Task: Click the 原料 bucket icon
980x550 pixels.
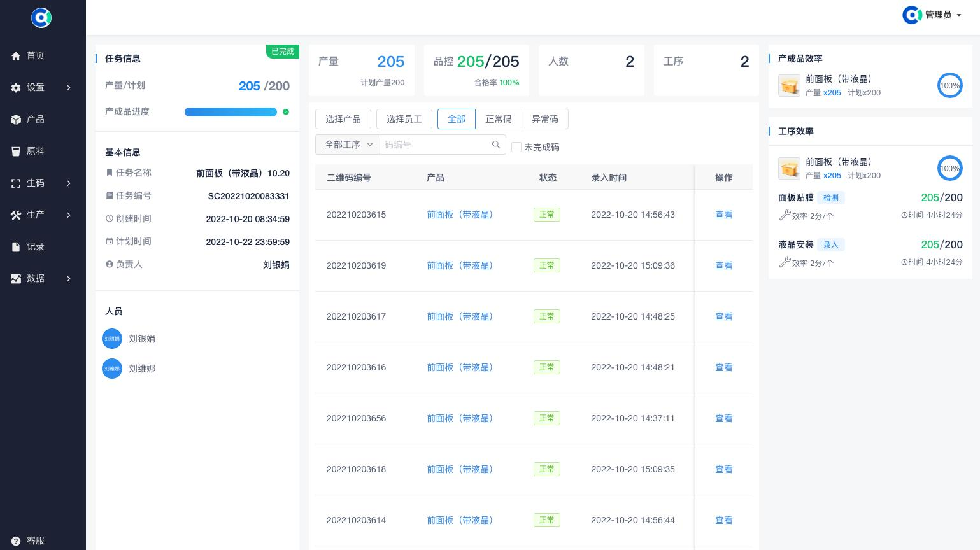Action: (x=16, y=152)
